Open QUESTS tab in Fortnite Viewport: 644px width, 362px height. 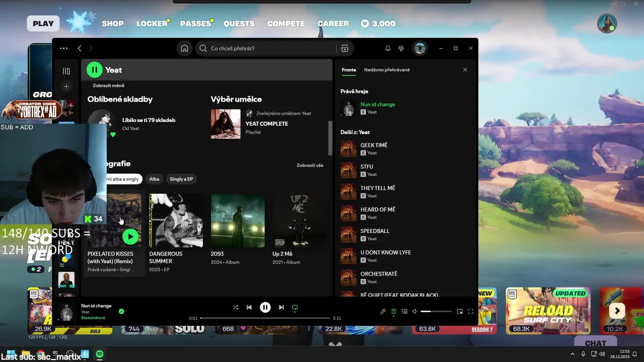(x=239, y=24)
